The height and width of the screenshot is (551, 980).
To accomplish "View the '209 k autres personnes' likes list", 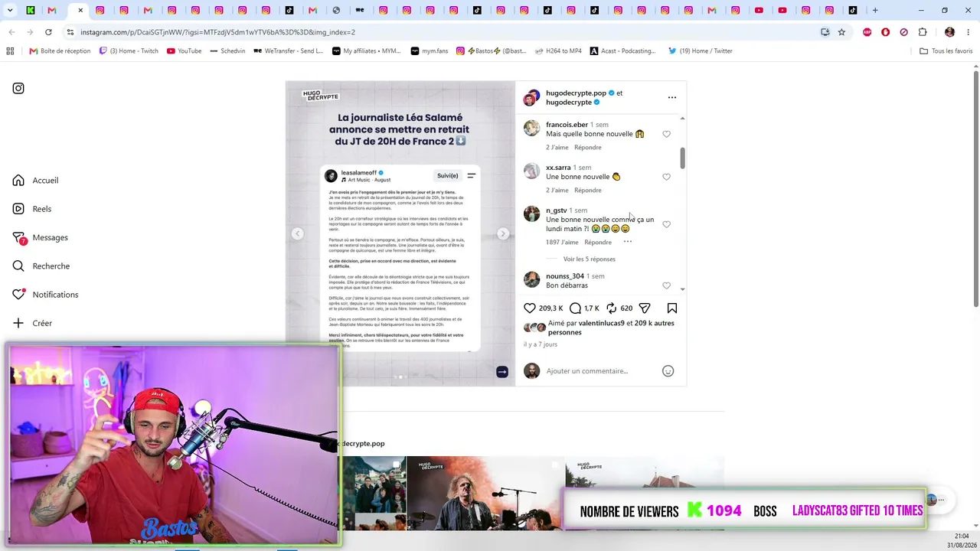I will coord(609,328).
